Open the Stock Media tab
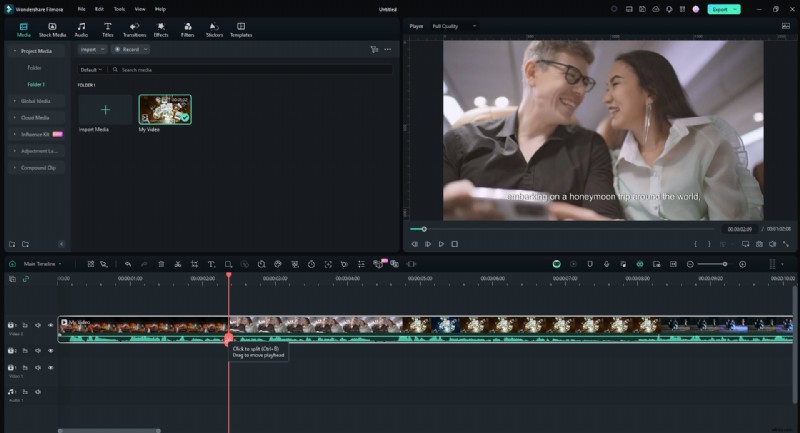Viewport: 800px width, 433px height. (x=52, y=30)
